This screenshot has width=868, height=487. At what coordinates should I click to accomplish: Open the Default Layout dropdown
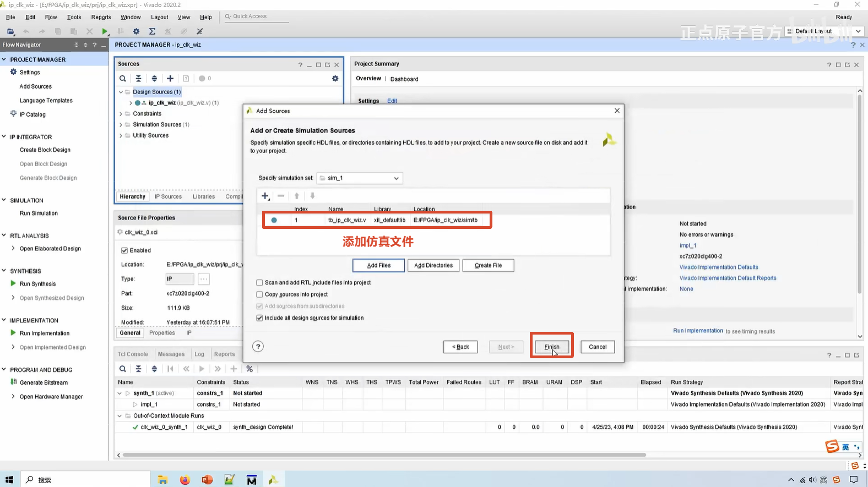[x=824, y=31]
